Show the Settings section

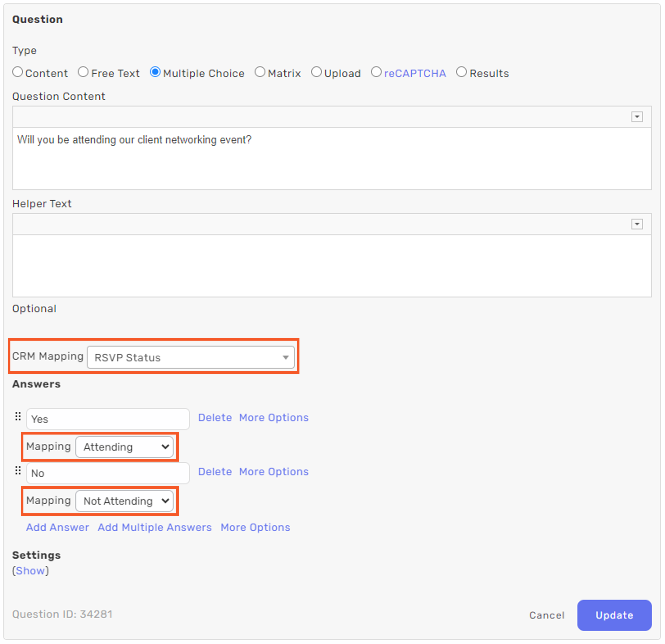tap(30, 571)
